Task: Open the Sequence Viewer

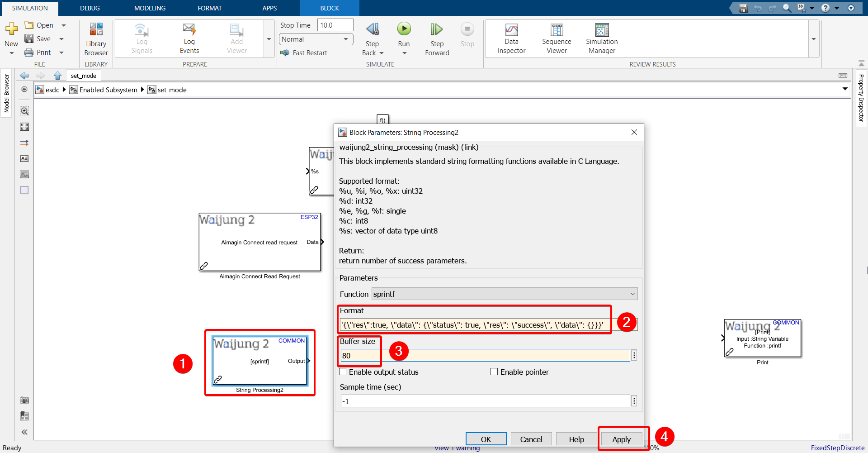Action: coord(557,38)
